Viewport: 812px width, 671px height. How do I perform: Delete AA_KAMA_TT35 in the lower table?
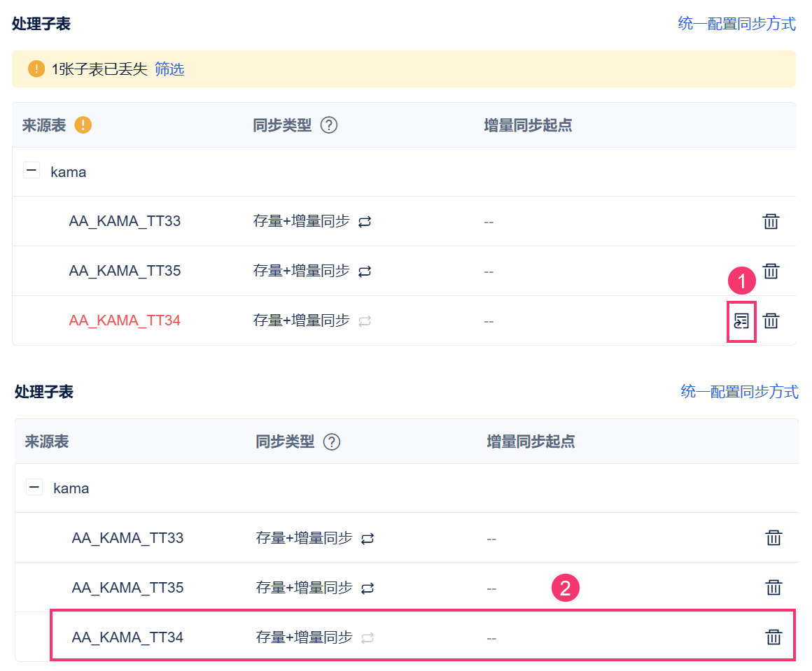773,588
